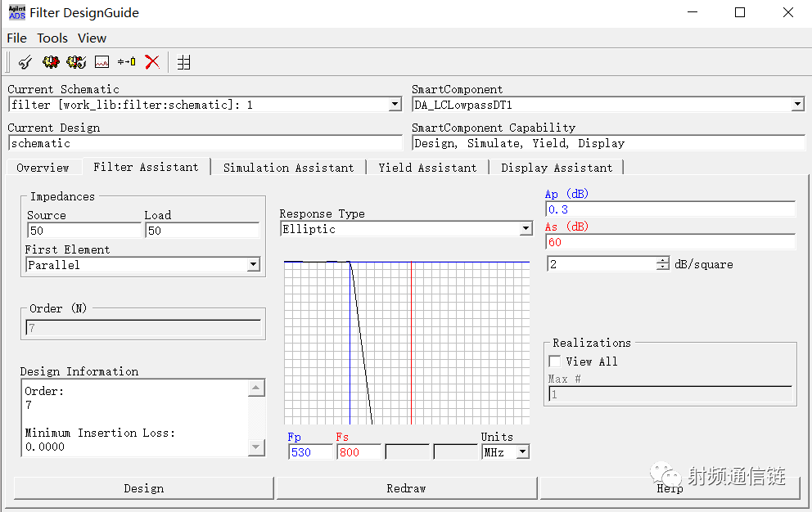The width and height of the screenshot is (812, 512).
Task: Click the ADS logo in title bar
Action: (17, 12)
